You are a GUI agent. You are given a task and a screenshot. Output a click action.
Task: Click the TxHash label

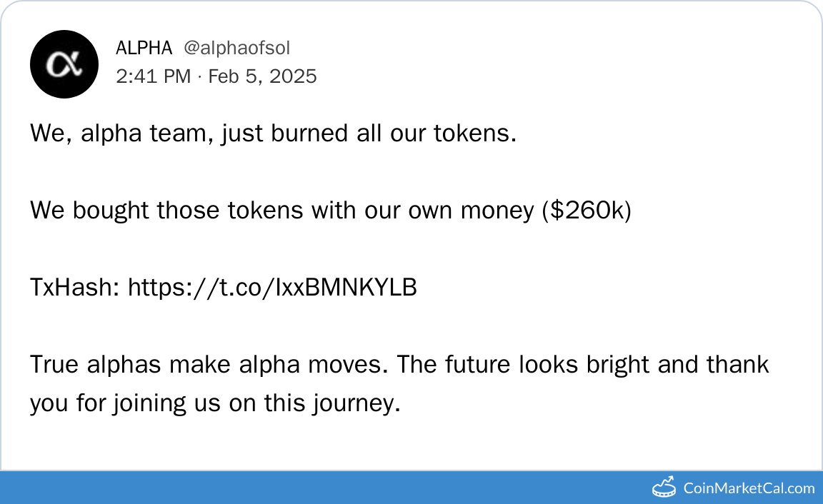click(x=75, y=288)
